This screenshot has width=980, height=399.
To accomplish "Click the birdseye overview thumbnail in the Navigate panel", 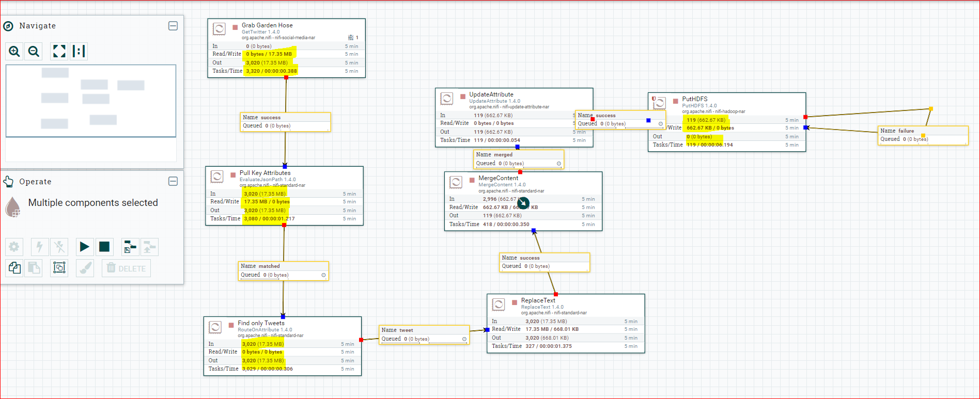I will (91, 101).
